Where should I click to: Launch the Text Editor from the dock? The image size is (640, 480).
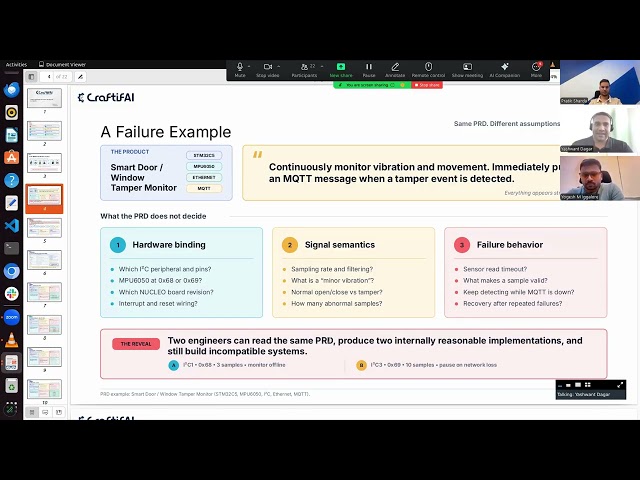click(11, 203)
